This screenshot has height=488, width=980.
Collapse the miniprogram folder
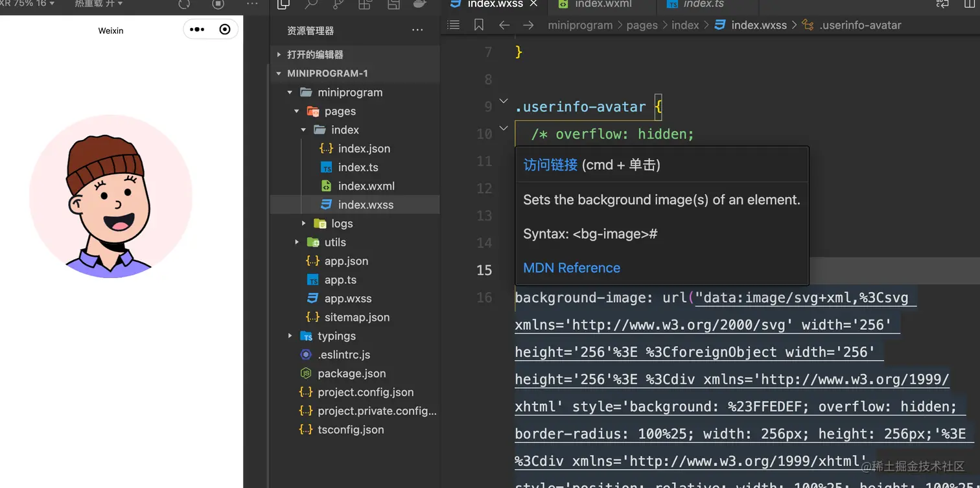tap(290, 92)
